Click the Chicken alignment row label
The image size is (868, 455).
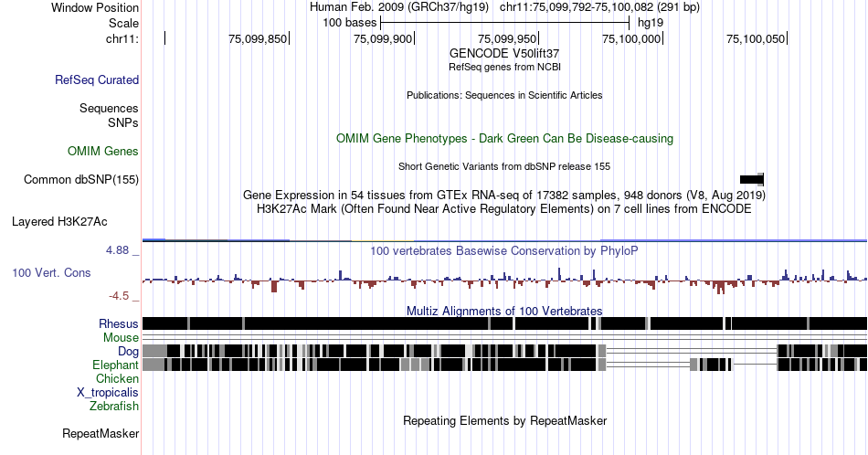(x=117, y=378)
